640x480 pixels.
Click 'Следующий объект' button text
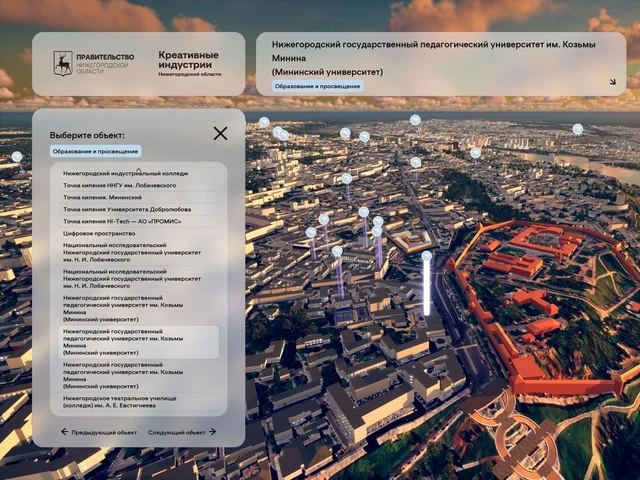[x=177, y=432]
